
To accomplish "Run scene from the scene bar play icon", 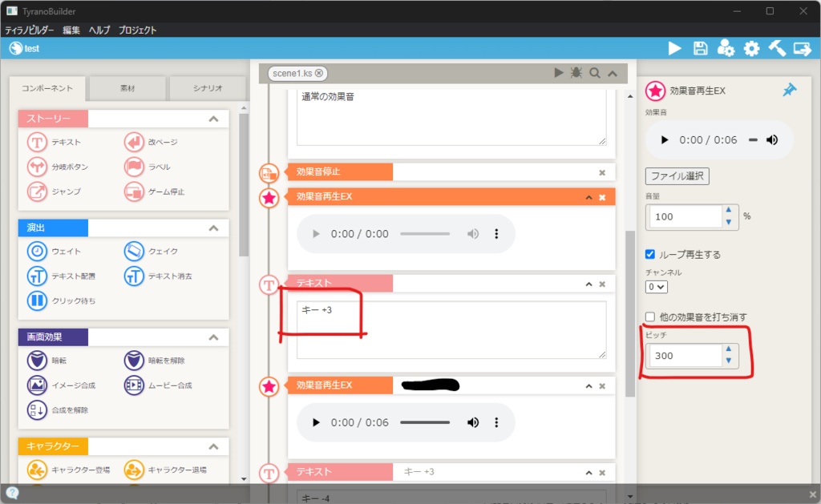I will point(559,73).
